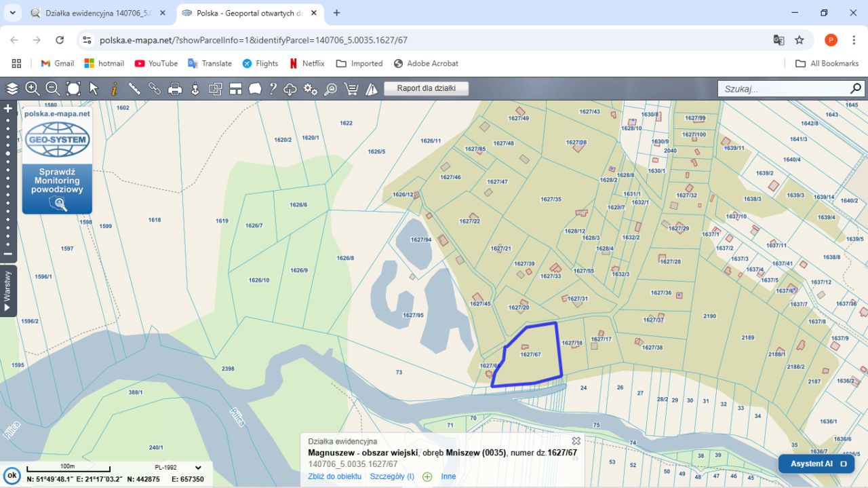Click the Zbliż do obiektu link

point(334,476)
